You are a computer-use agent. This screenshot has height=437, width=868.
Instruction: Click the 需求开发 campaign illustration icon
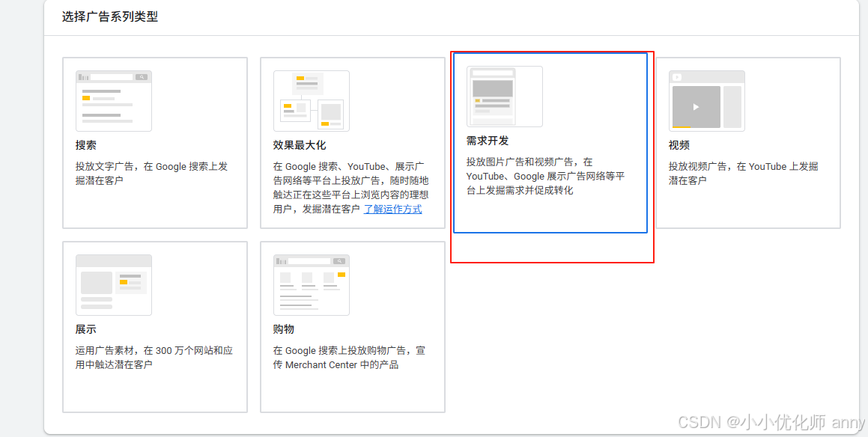tap(504, 97)
